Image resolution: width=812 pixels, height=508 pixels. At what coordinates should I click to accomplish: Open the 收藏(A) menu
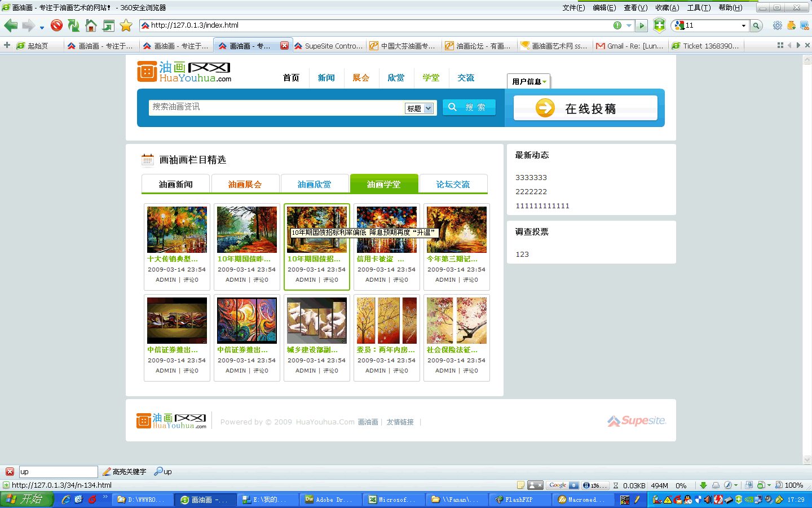pos(667,8)
